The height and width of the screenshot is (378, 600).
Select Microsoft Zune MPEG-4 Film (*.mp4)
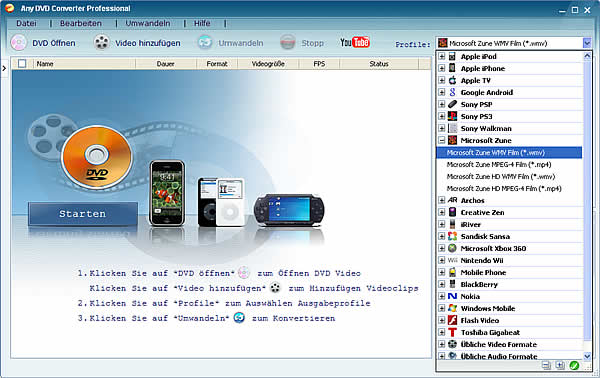(499, 165)
